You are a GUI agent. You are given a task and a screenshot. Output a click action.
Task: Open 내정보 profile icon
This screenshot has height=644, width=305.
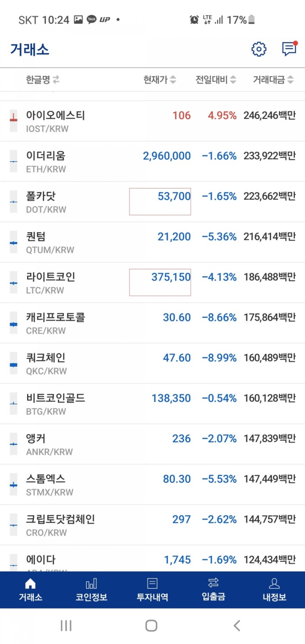click(274, 589)
